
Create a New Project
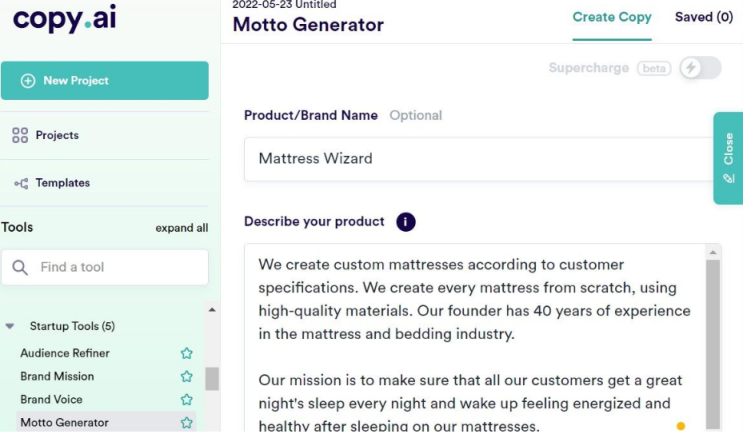[105, 80]
